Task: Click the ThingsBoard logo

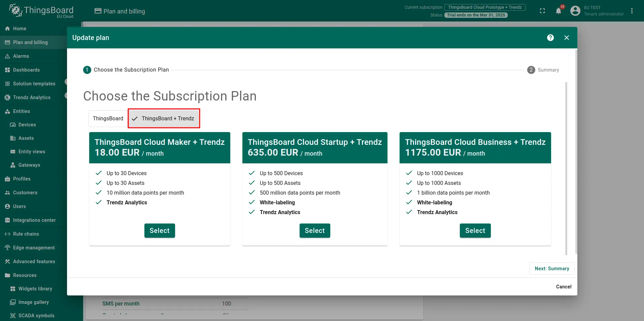Action: click(41, 11)
